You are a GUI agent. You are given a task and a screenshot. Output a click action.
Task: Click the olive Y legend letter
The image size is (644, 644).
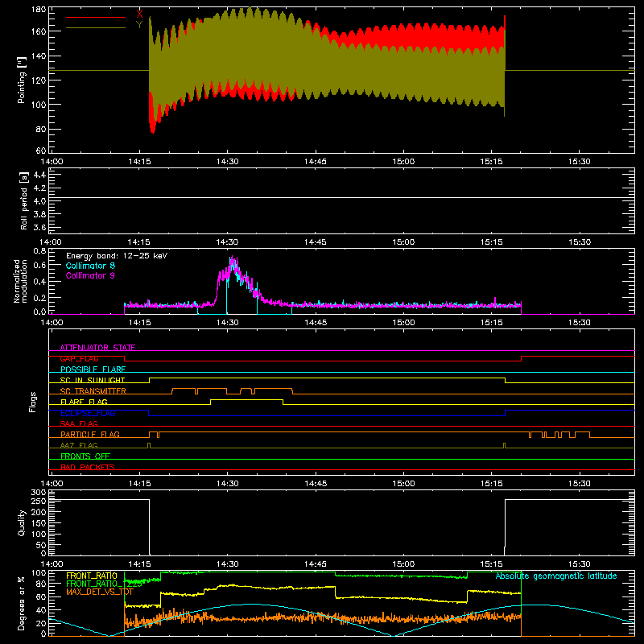point(139,25)
